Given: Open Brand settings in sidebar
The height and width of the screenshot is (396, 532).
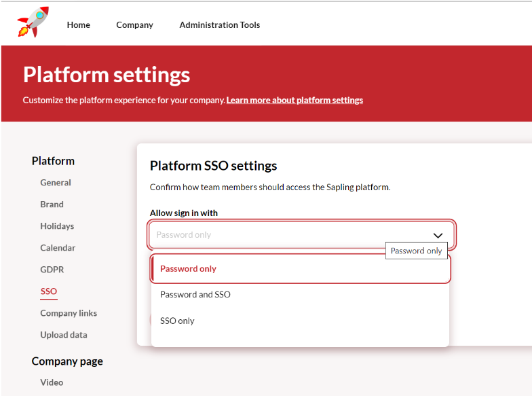Looking at the screenshot, I should pyautogui.click(x=52, y=204).
